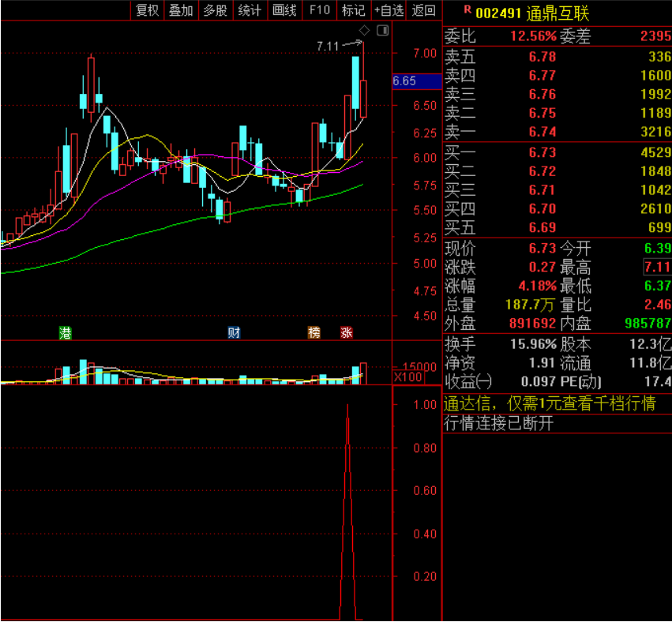
Task: Click the green 港 marker icon
Action: (66, 333)
